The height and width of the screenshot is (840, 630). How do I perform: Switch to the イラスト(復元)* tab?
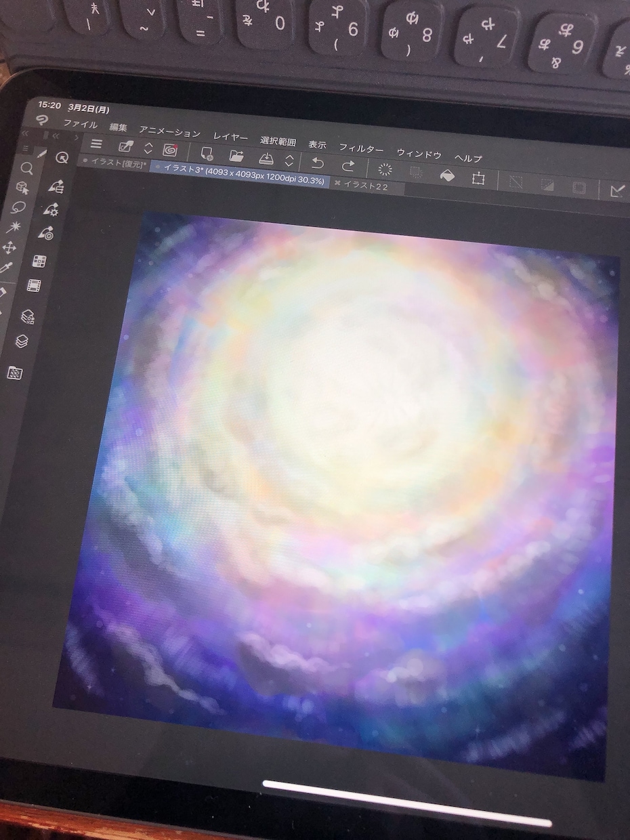tap(114, 163)
